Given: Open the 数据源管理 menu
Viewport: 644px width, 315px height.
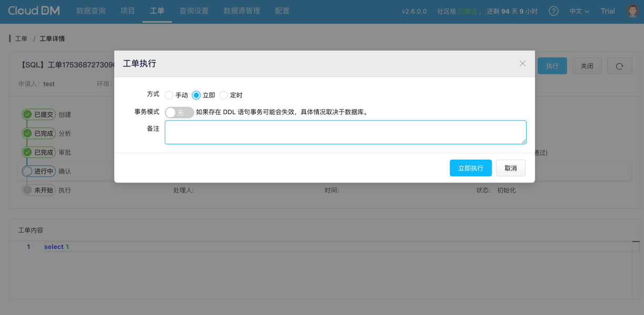Looking at the screenshot, I should point(241,11).
